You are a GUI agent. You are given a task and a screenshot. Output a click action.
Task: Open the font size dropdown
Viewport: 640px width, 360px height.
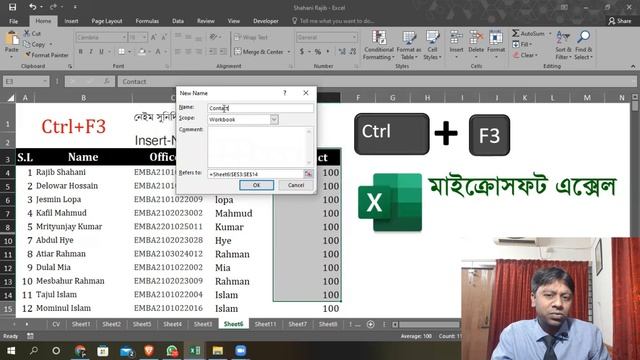[144, 37]
